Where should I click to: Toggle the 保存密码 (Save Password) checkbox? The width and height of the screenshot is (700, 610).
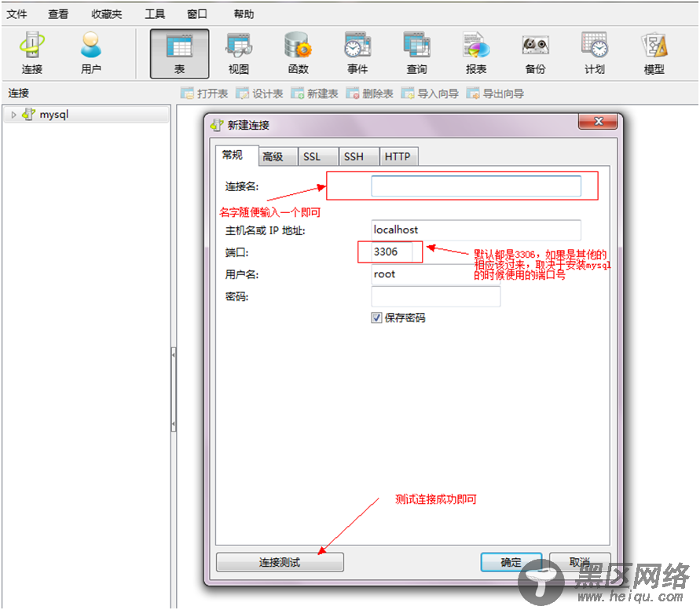[x=376, y=318]
